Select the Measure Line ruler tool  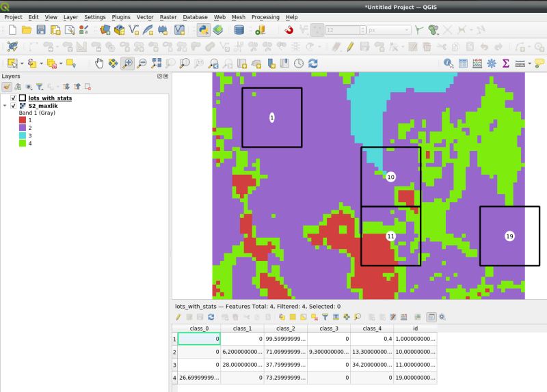click(520, 64)
